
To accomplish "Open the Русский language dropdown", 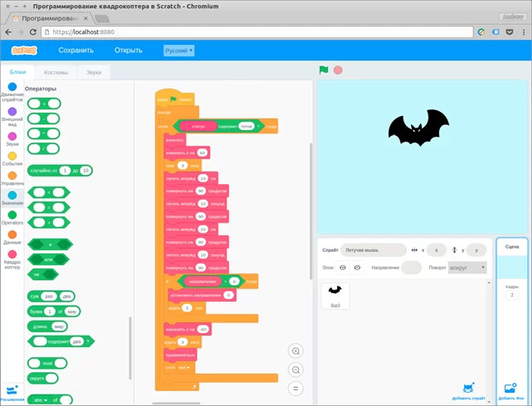I will point(179,51).
